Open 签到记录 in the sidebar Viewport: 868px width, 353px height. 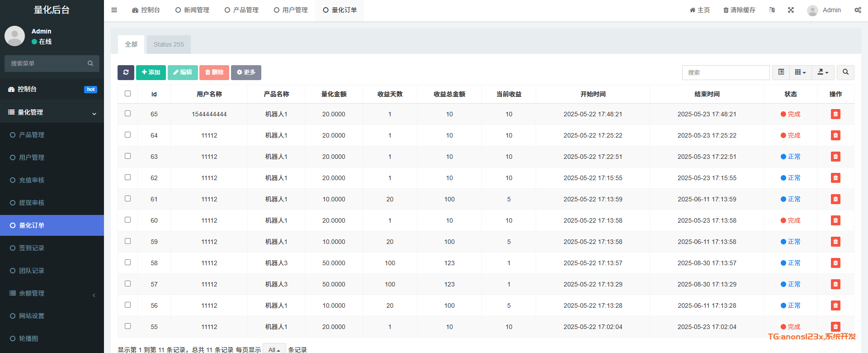pos(52,248)
